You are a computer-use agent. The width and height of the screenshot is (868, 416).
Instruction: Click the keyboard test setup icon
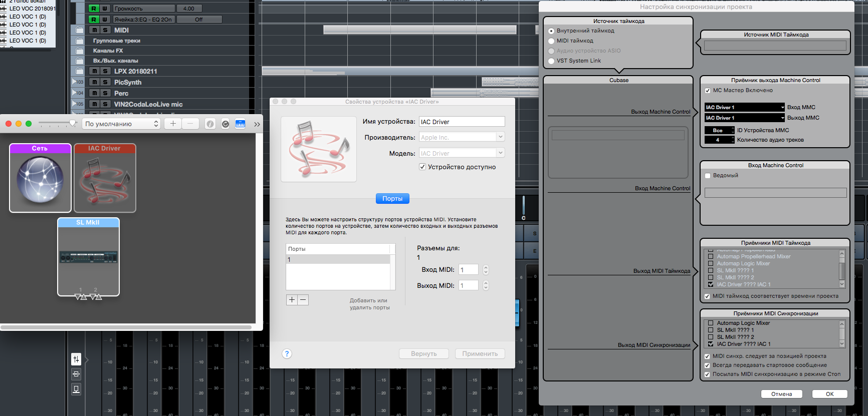[241, 124]
